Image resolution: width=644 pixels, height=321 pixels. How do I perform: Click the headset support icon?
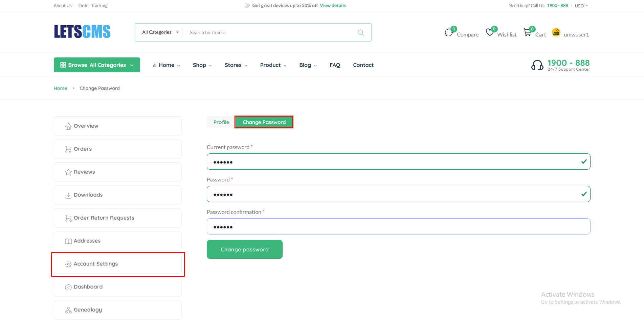(x=537, y=65)
